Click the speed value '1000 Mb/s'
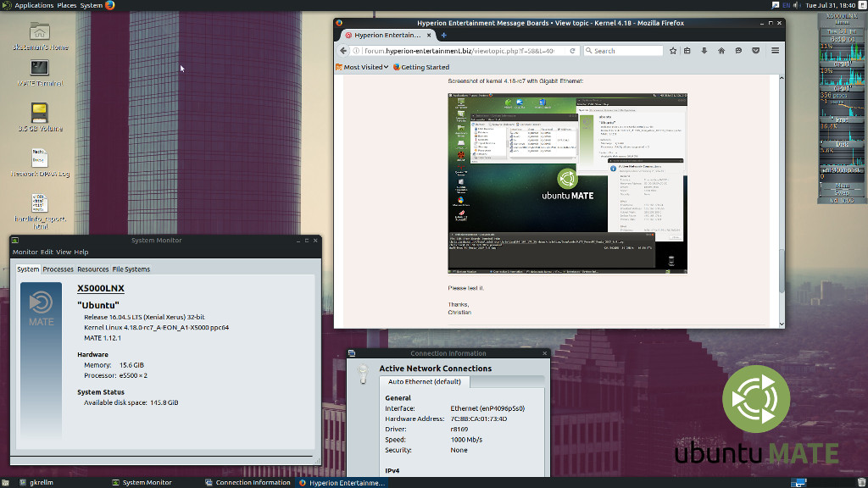 click(467, 440)
